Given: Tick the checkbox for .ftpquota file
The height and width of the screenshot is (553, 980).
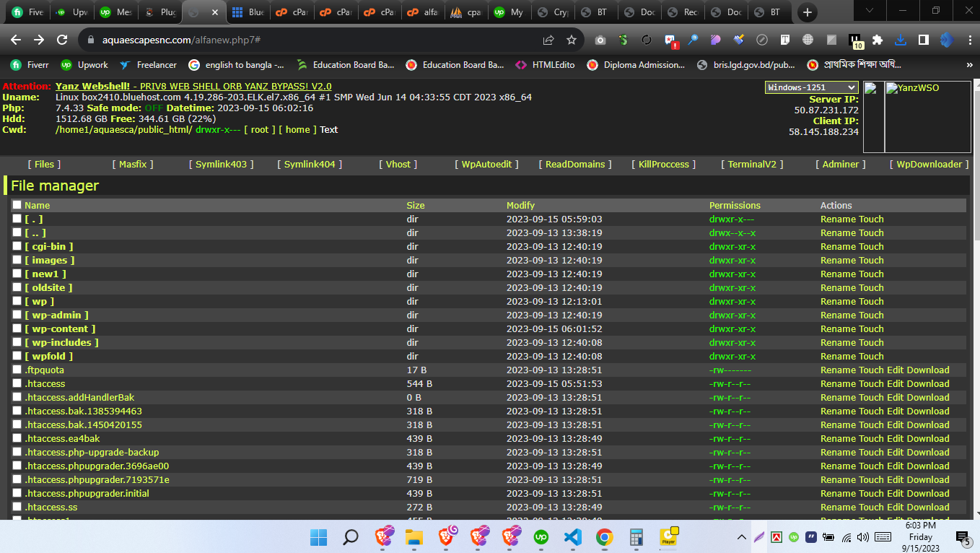Looking at the screenshot, I should (17, 370).
